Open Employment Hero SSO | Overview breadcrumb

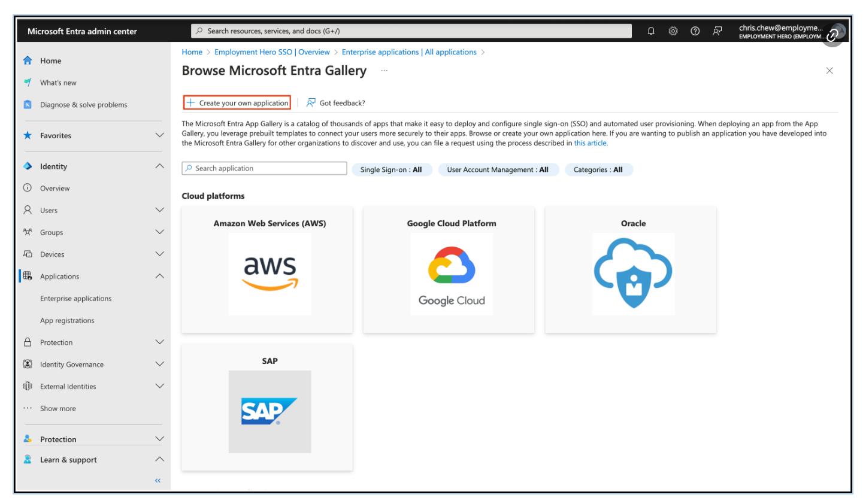(272, 52)
